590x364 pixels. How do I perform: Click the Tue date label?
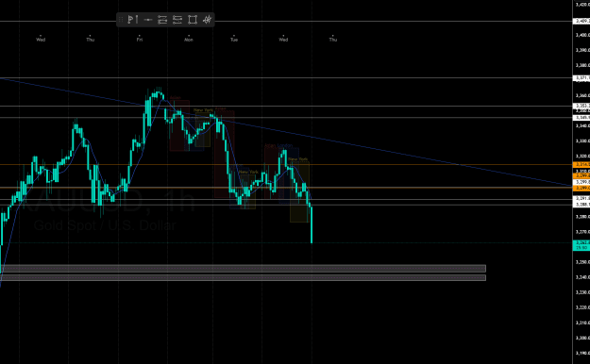[234, 40]
